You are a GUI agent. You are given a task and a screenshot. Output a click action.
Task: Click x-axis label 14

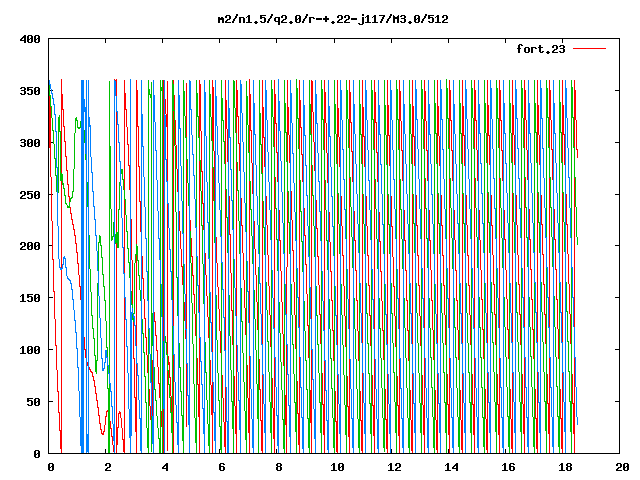(x=451, y=467)
